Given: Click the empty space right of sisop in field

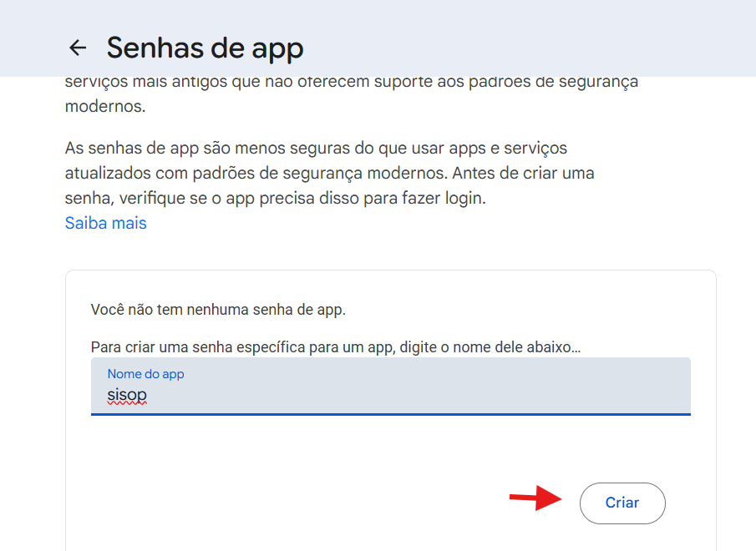Looking at the screenshot, I should (418, 394).
